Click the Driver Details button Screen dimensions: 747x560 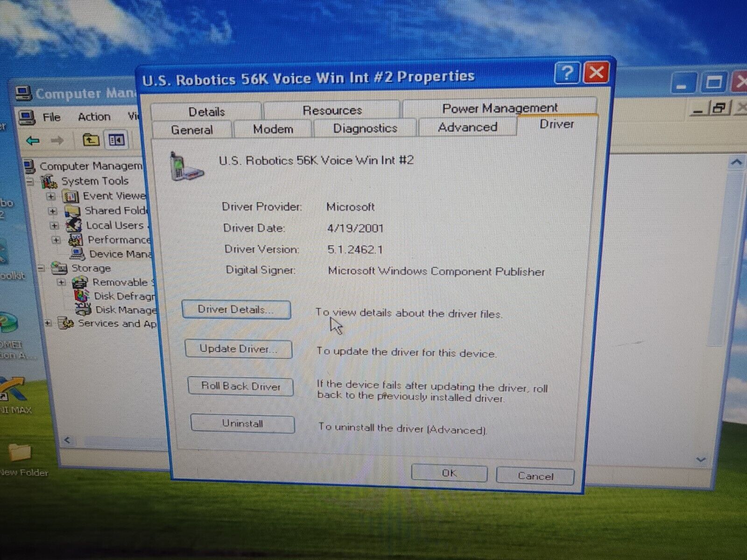coord(236,309)
